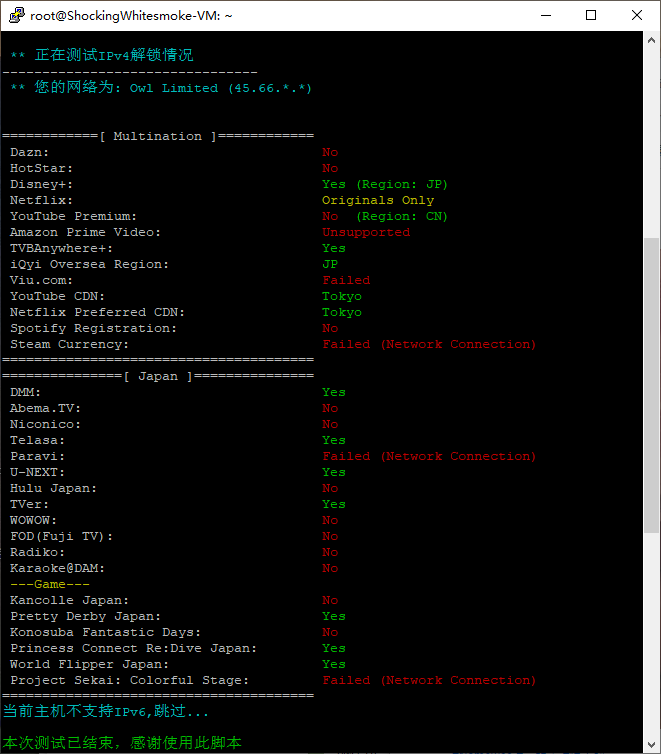Click the Owl Limited network line
Viewport: 661px width, 754px height.
161,88
